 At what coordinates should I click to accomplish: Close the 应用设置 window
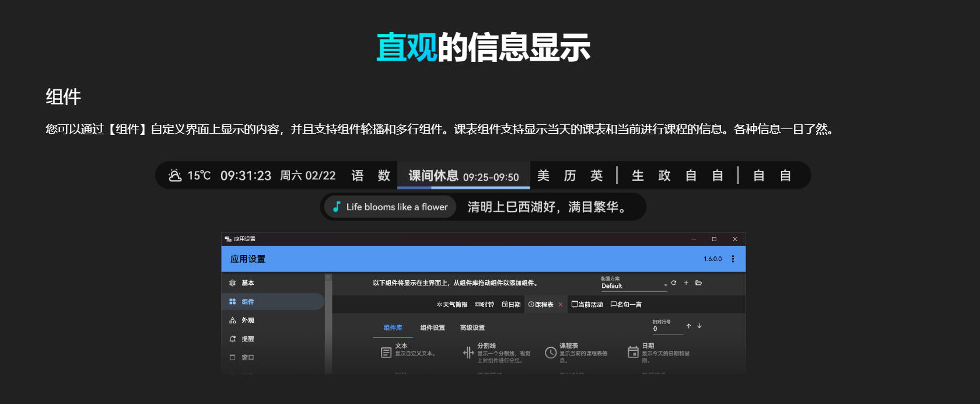coord(735,239)
